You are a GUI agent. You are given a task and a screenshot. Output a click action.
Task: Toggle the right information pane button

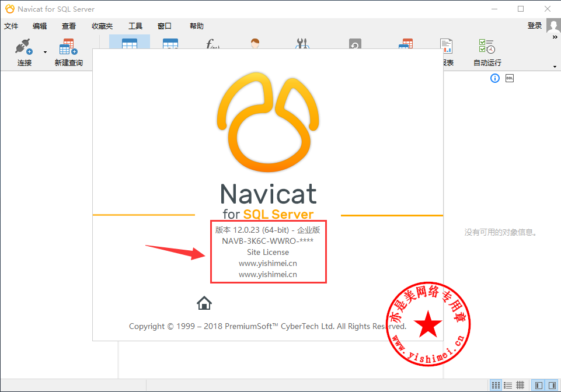[x=552, y=385]
